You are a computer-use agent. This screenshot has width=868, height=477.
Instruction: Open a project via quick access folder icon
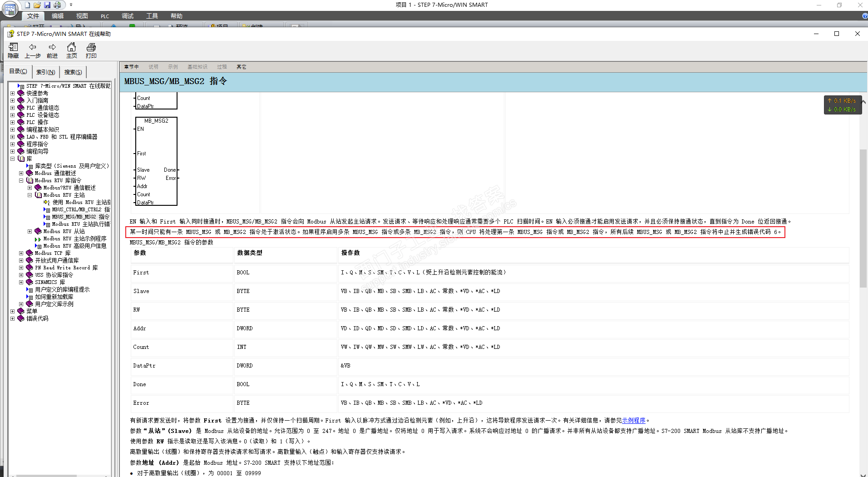click(x=37, y=5)
